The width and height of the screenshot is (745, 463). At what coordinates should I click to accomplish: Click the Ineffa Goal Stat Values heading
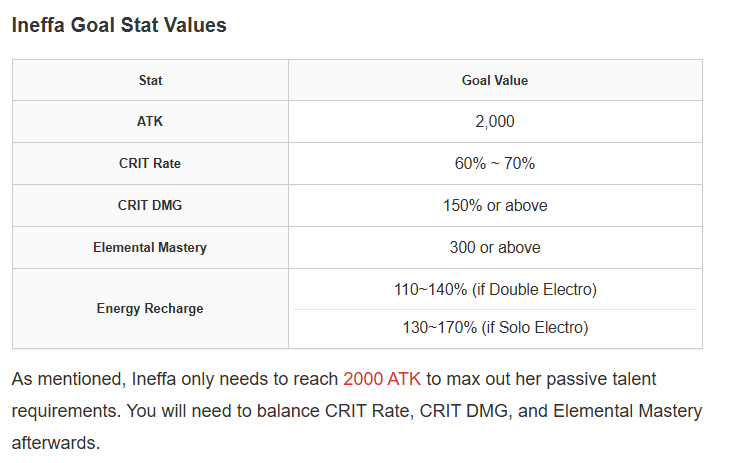(x=119, y=25)
